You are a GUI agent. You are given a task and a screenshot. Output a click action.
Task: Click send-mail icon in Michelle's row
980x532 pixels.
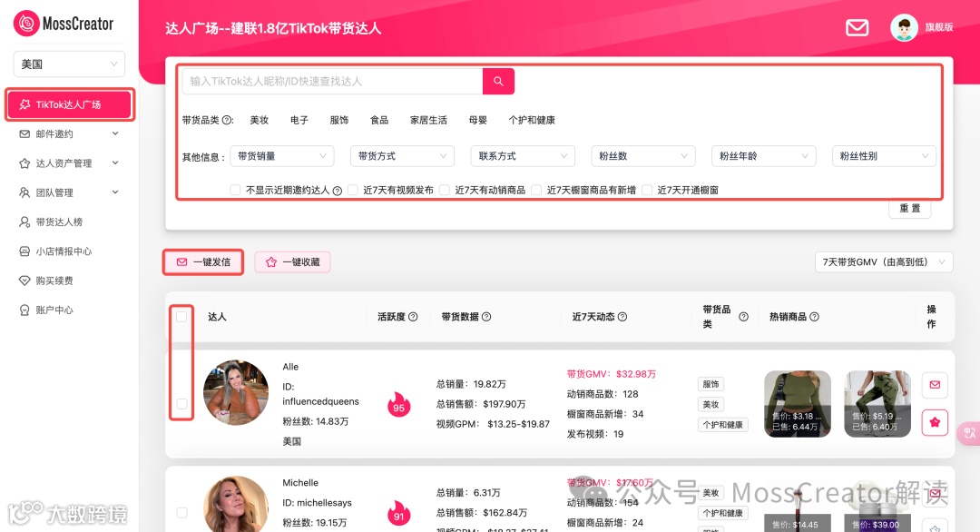tap(935, 494)
